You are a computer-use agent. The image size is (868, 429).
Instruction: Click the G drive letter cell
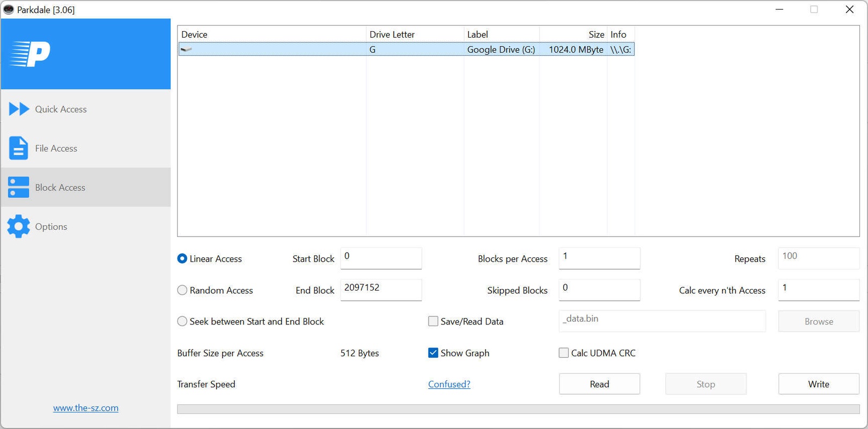click(x=415, y=49)
